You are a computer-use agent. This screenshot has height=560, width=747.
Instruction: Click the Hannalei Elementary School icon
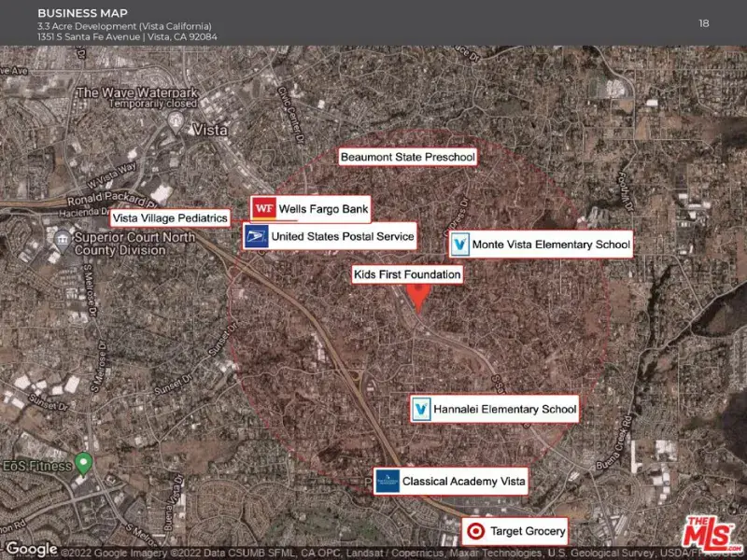(422, 409)
